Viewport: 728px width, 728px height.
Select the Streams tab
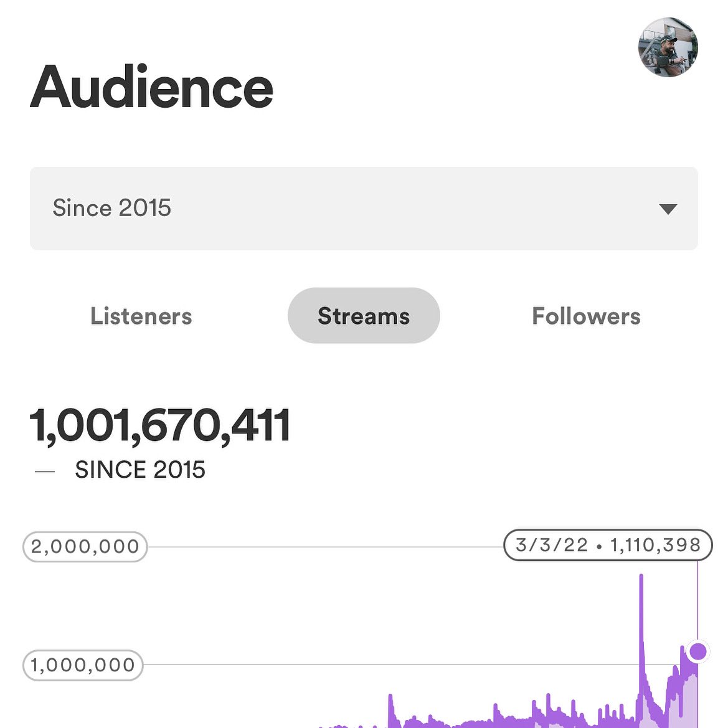(364, 316)
